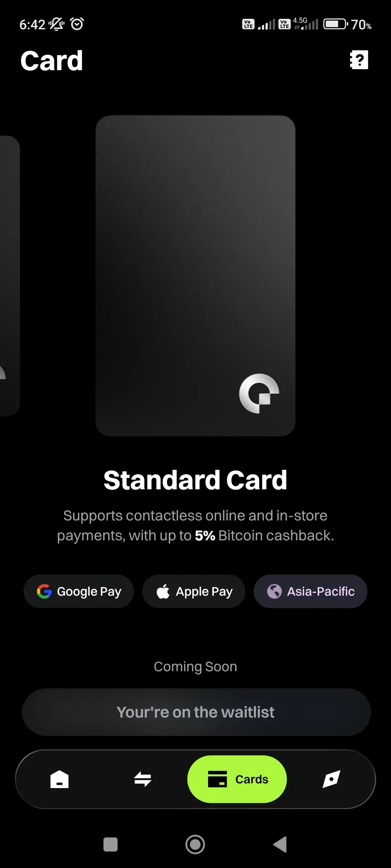Tap the alarm clock status icon
The height and width of the screenshot is (868, 391).
pyautogui.click(x=77, y=24)
